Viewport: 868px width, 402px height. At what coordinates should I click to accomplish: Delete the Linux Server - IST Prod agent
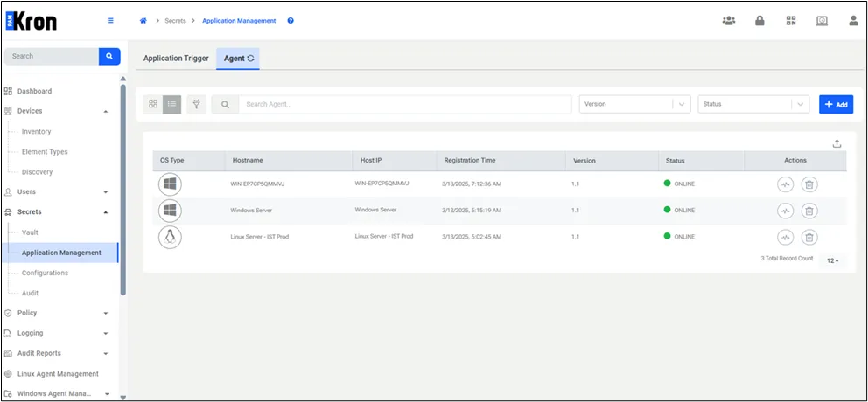pyautogui.click(x=808, y=238)
